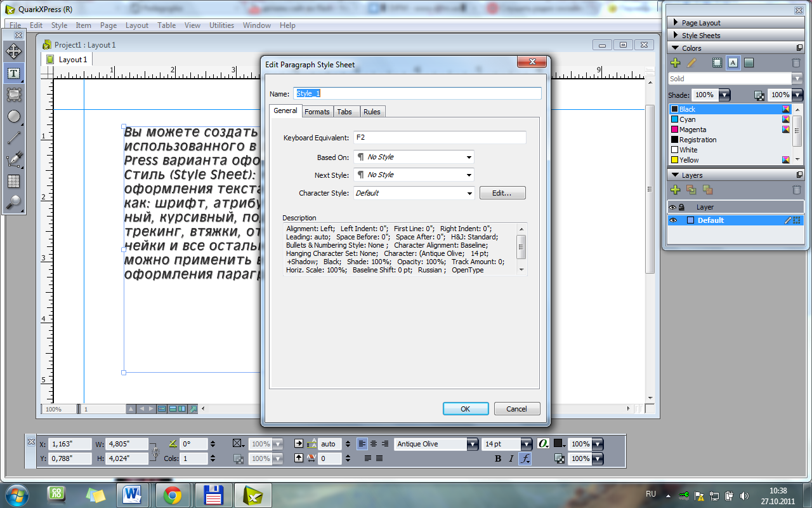The height and width of the screenshot is (508, 812).
Task: Select the Cyan color swatch
Action: tap(730, 119)
